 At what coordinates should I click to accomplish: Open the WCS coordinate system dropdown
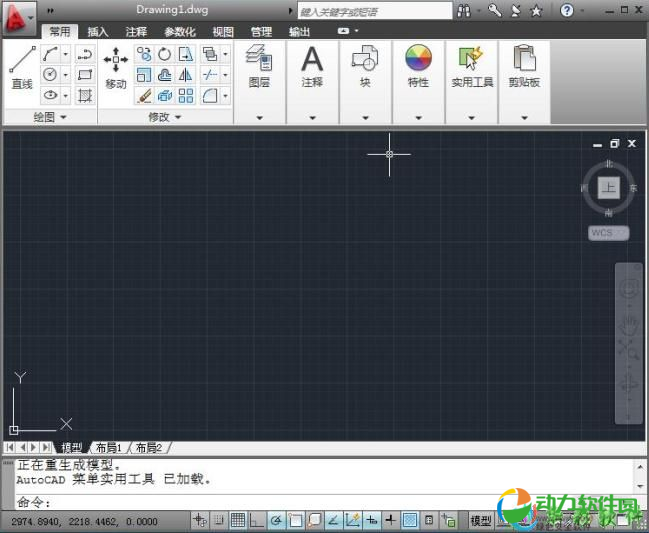point(608,233)
